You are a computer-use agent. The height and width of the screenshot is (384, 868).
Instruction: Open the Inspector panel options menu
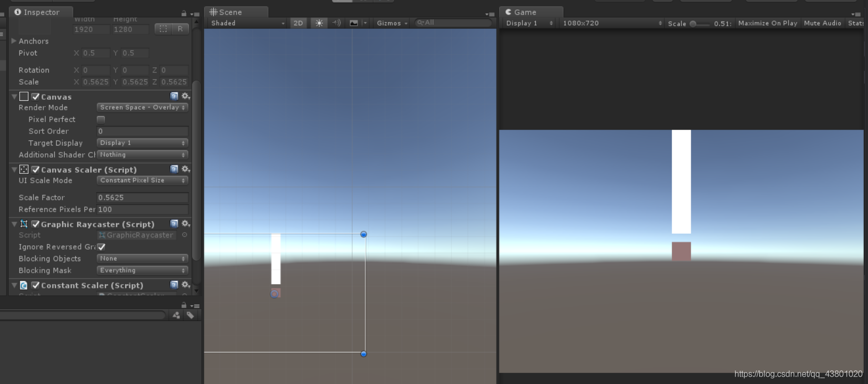tap(195, 14)
